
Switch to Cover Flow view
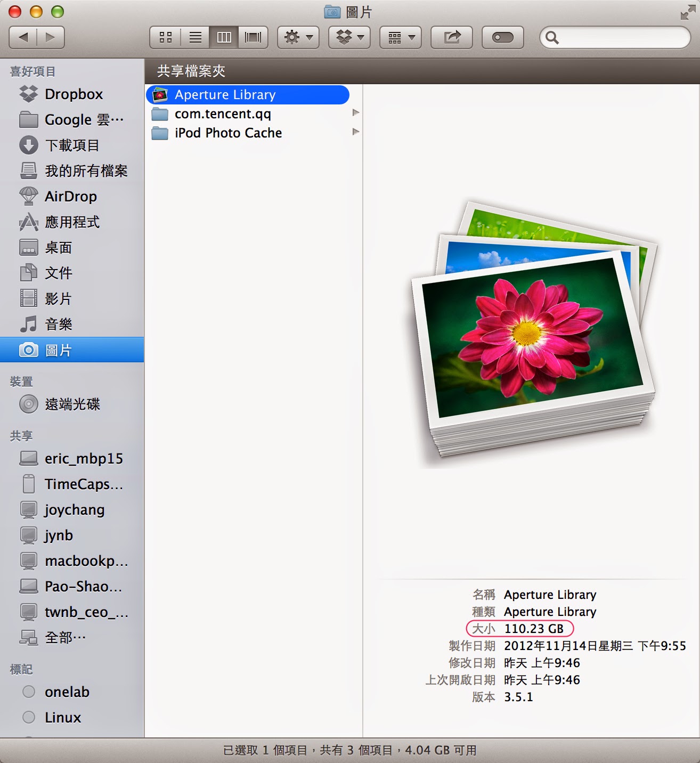pos(253,37)
